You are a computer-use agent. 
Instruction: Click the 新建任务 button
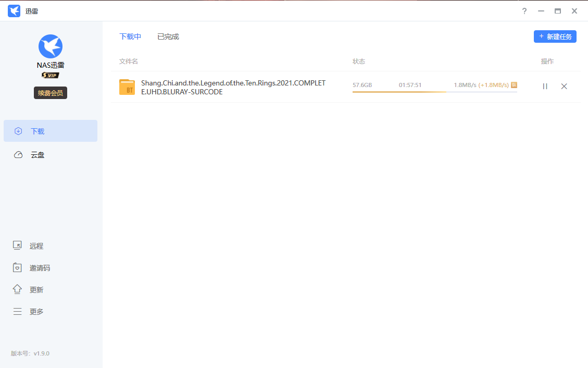point(555,36)
